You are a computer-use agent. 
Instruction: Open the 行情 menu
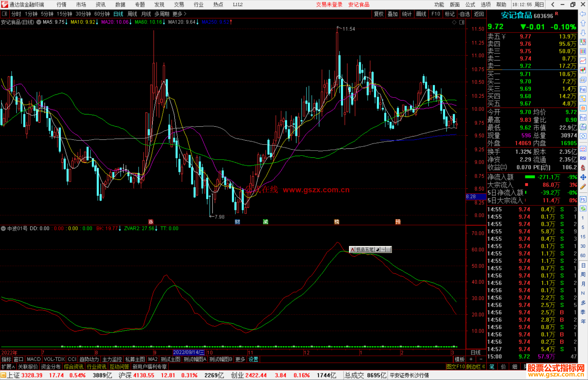pyautogui.click(x=61, y=5)
